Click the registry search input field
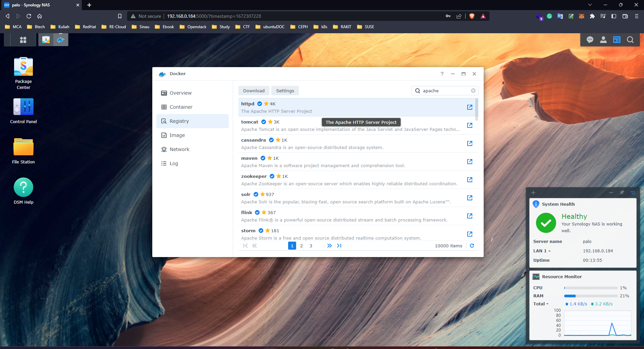This screenshot has height=349, width=644. pyautogui.click(x=445, y=91)
